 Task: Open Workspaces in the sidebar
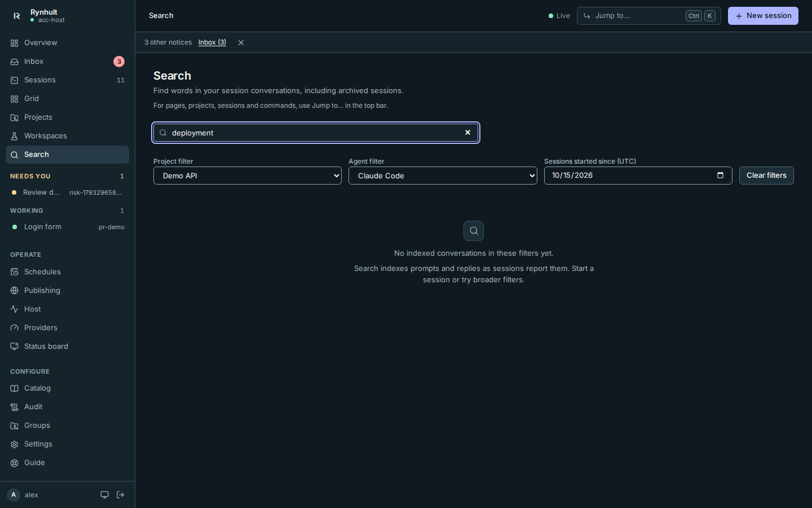point(67,136)
